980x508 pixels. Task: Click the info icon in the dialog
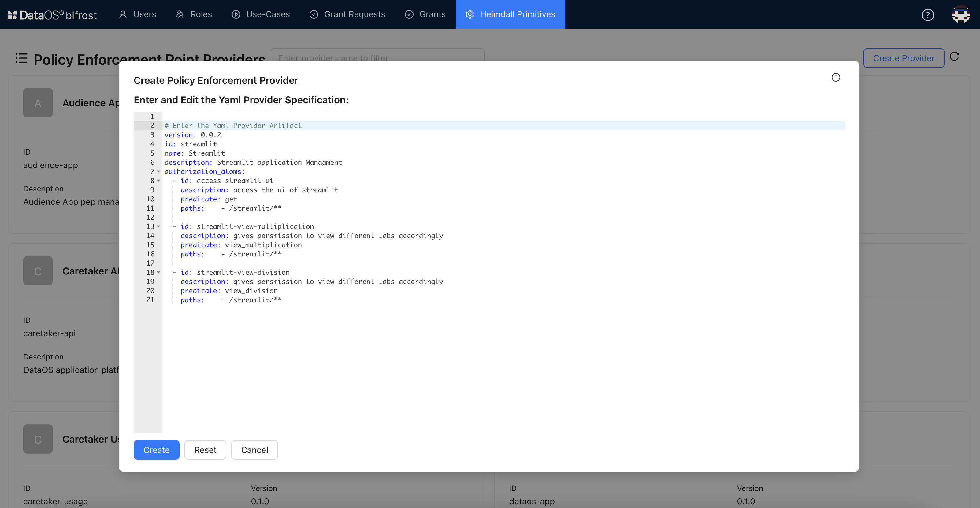(x=835, y=78)
